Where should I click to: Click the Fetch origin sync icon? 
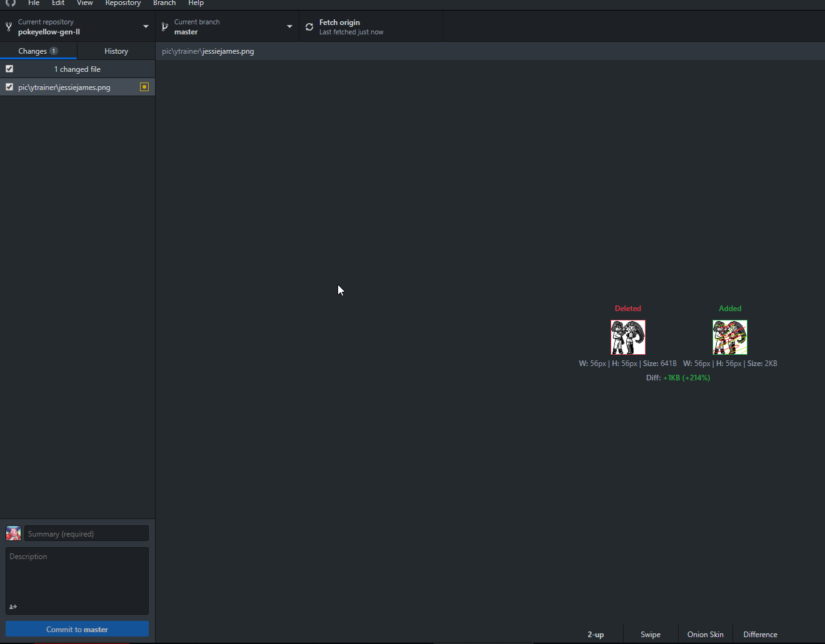point(309,27)
